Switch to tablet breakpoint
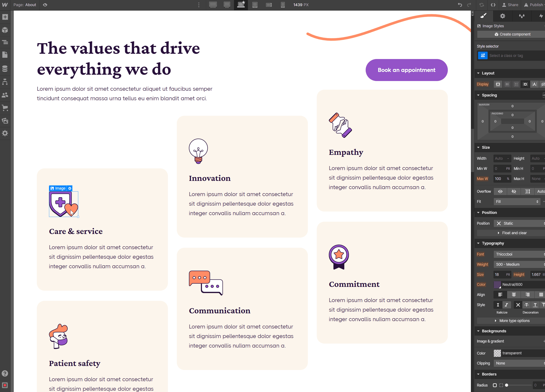The height and width of the screenshot is (392, 545). point(255,5)
